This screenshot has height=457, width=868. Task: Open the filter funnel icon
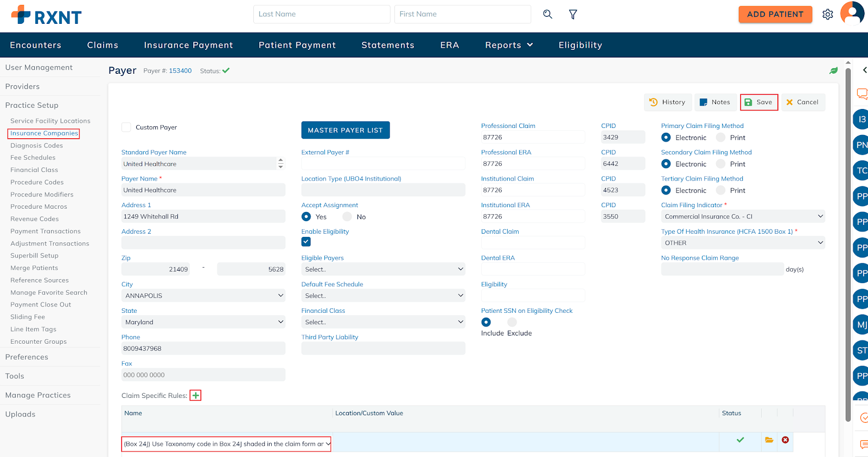coord(573,14)
